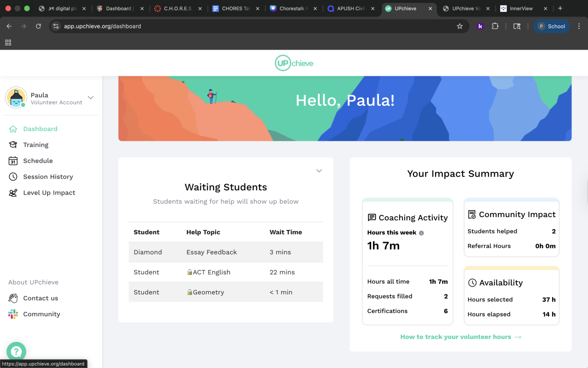
Task: Open the browser Extensions puzzle icon
Action: 495,26
